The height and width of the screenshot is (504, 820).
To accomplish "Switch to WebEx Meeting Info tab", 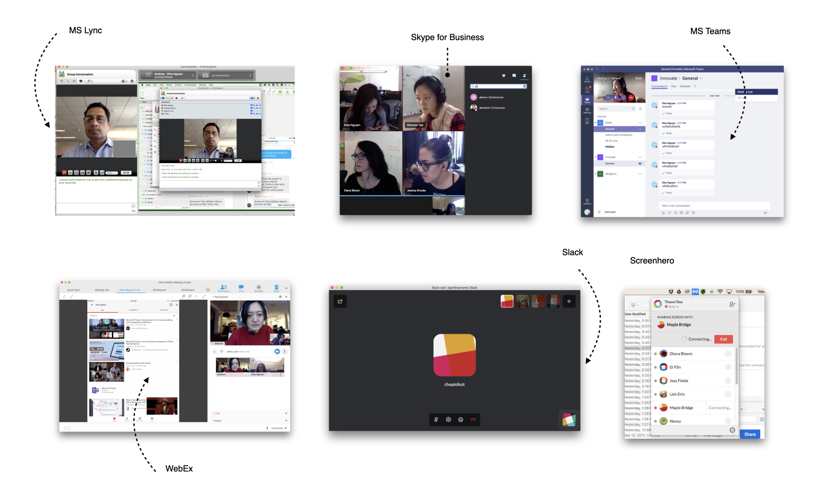I will tap(102, 290).
